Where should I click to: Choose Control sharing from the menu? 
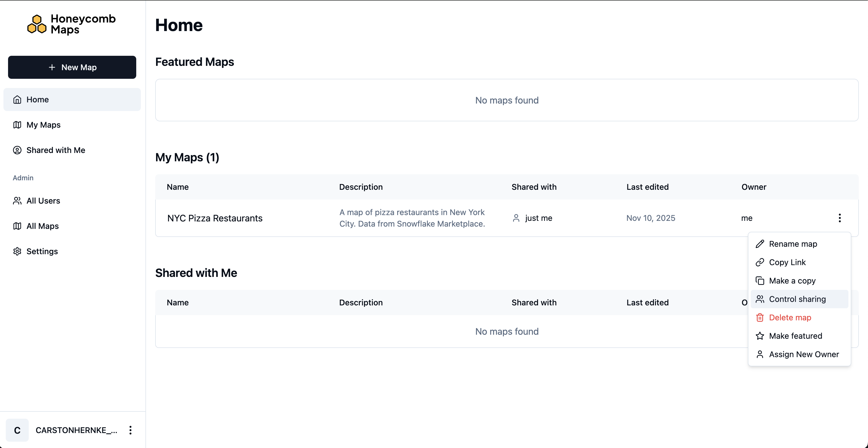(x=797, y=299)
